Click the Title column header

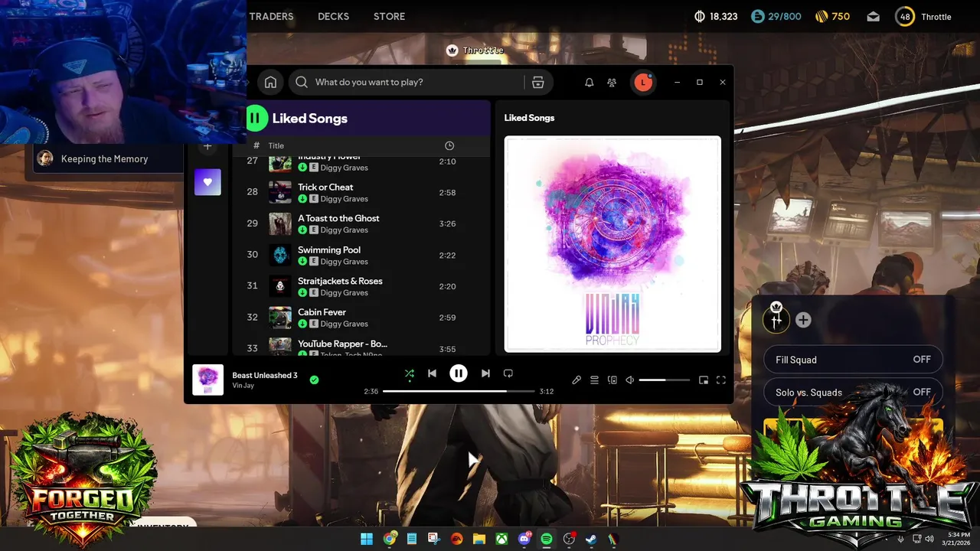pyautogui.click(x=276, y=145)
